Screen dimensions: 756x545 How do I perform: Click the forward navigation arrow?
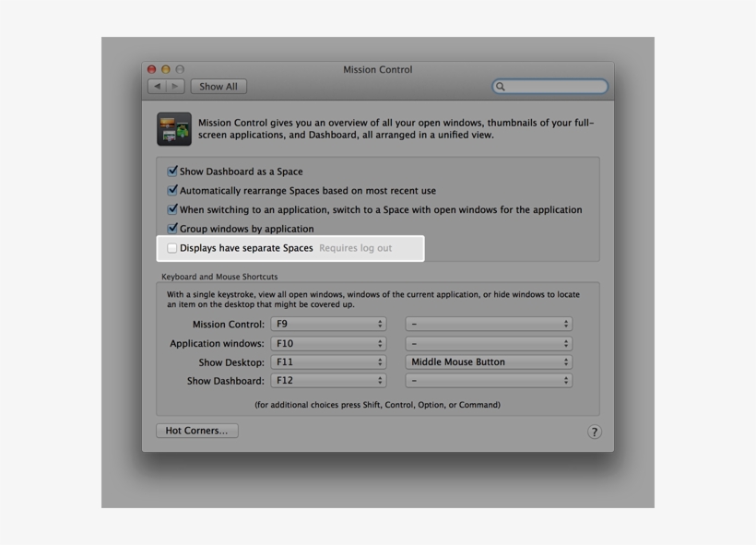click(x=175, y=87)
